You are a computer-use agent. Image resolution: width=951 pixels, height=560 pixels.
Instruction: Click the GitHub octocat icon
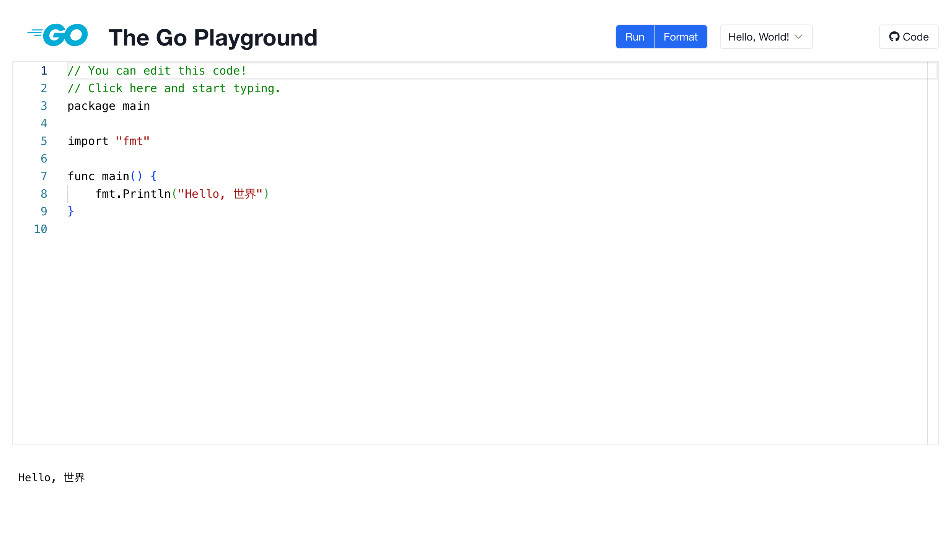(894, 37)
